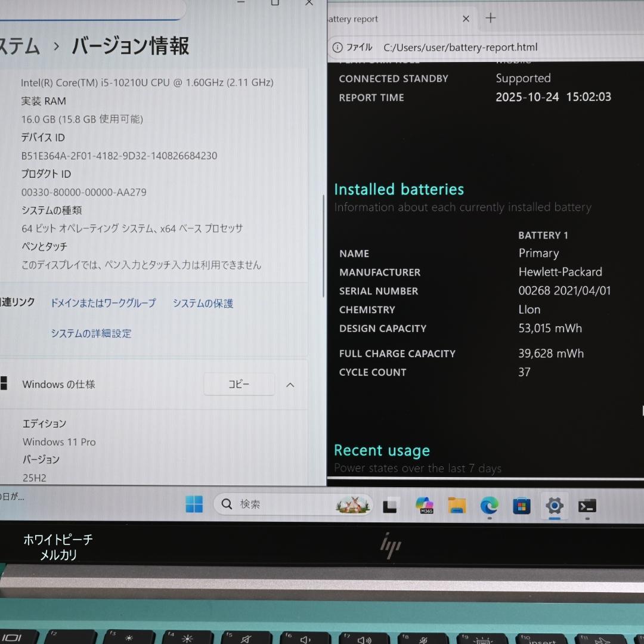Click the Settings gear in the taskbar
Viewport: 644px width, 644px height.
555,506
